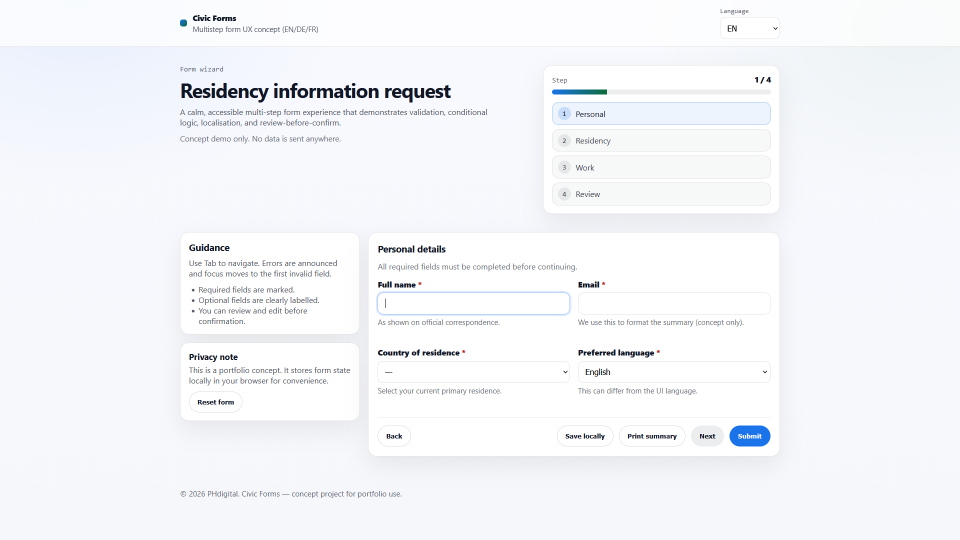Click the 1 / 4 step counter
Image resolution: width=960 pixels, height=540 pixels.
tap(762, 80)
